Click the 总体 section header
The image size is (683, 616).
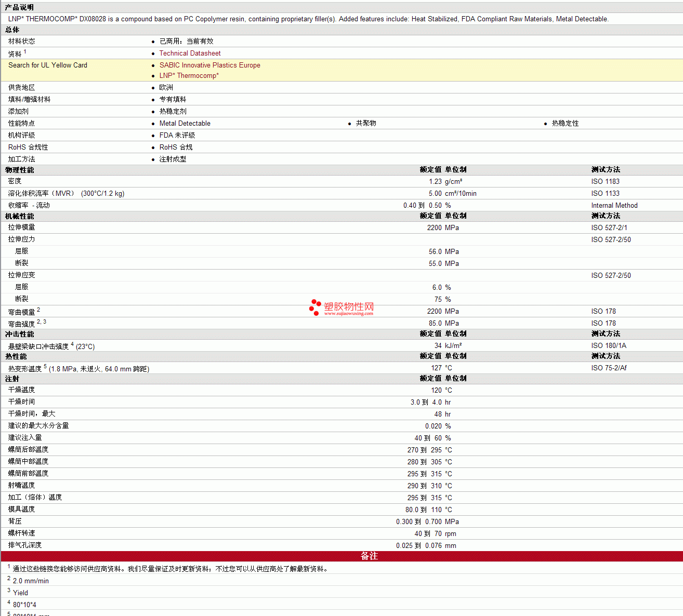pyautogui.click(x=12, y=30)
